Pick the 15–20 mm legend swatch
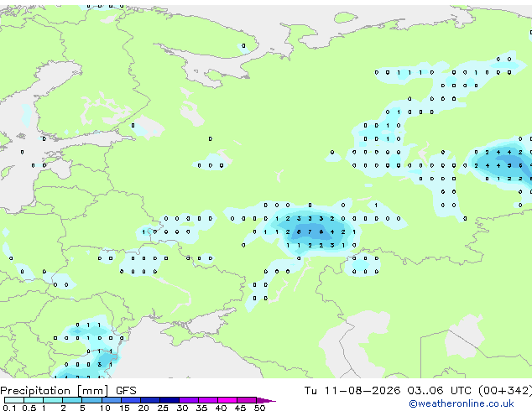 point(130,400)
